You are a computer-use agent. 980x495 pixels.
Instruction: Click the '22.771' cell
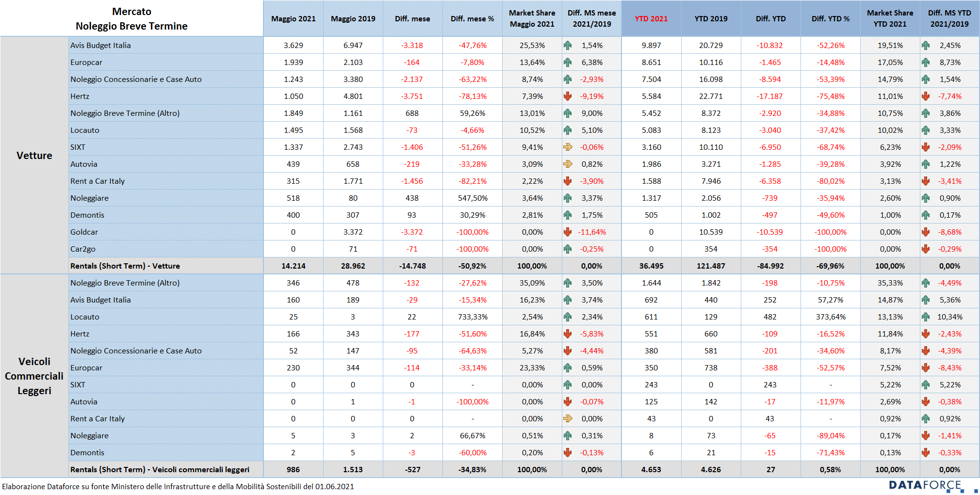711,96
